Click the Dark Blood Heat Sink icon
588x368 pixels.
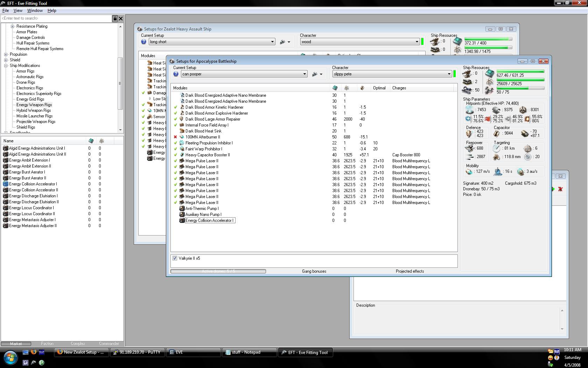pyautogui.click(x=182, y=131)
